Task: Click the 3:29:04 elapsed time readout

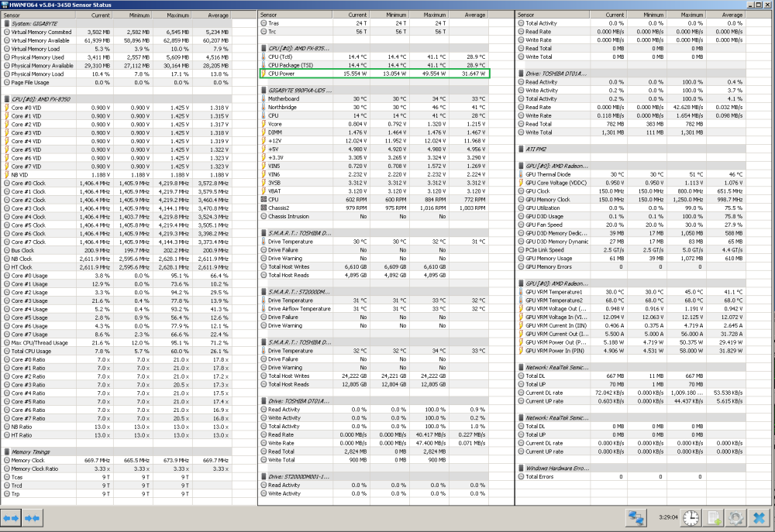Action: click(x=668, y=518)
